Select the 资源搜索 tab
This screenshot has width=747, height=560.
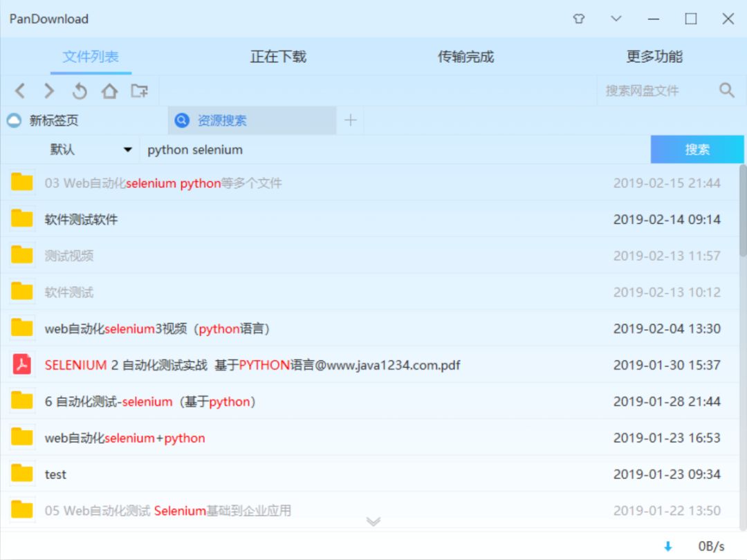[252, 120]
